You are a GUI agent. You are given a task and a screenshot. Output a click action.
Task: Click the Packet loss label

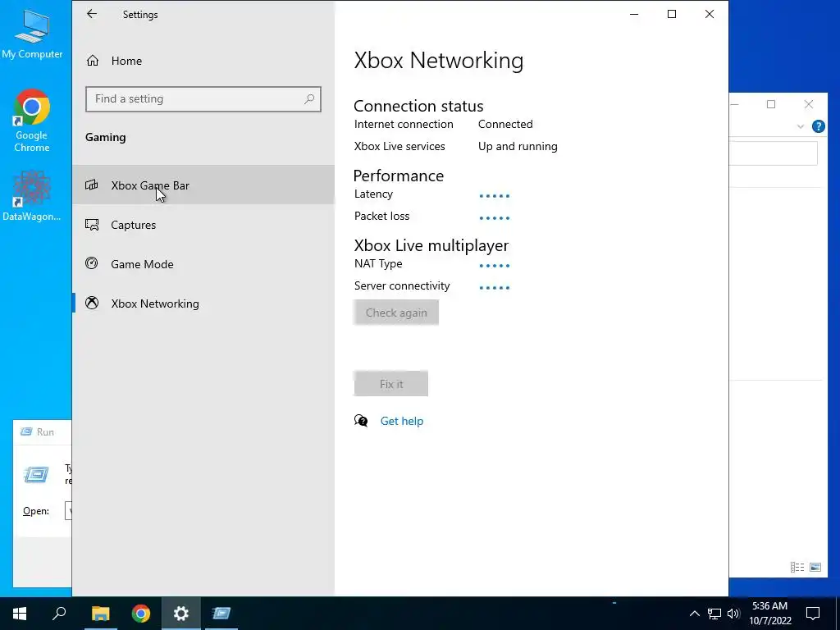381,217
